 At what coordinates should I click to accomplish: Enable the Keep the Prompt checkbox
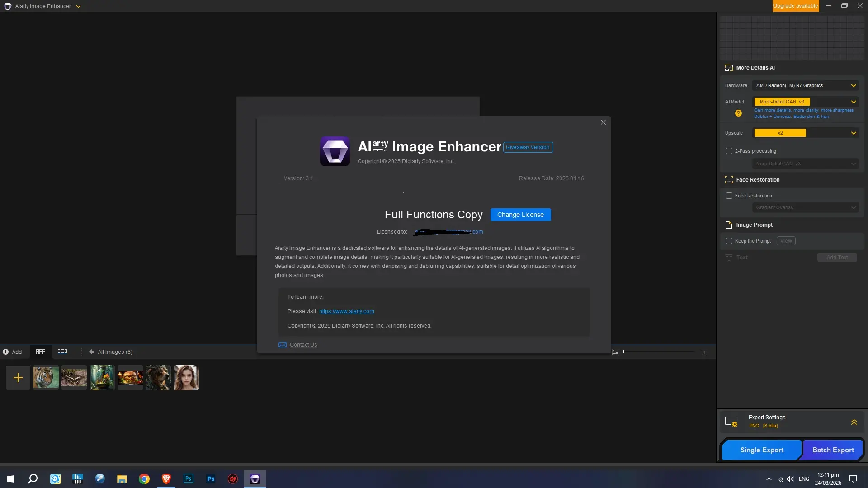[729, 241]
